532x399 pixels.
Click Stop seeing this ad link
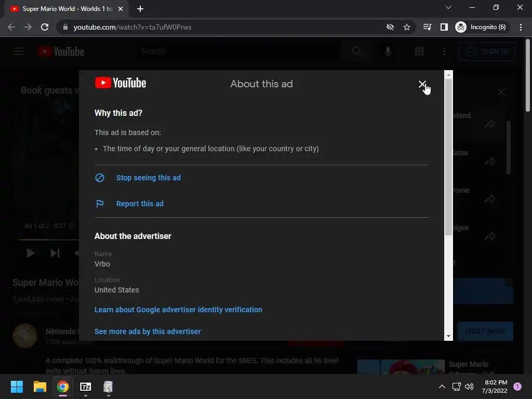tap(148, 178)
